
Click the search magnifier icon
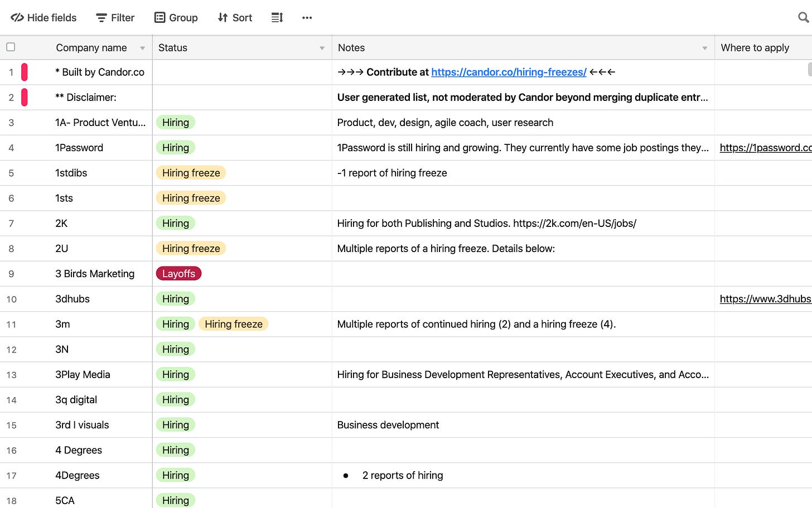[x=803, y=18]
